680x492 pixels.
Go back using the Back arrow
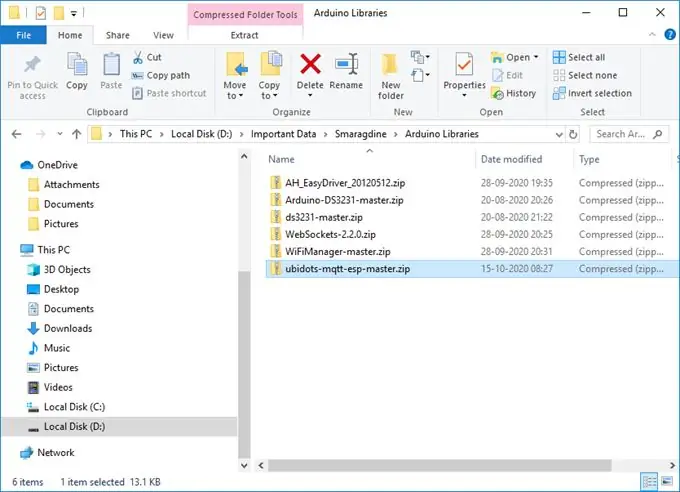click(x=16, y=134)
